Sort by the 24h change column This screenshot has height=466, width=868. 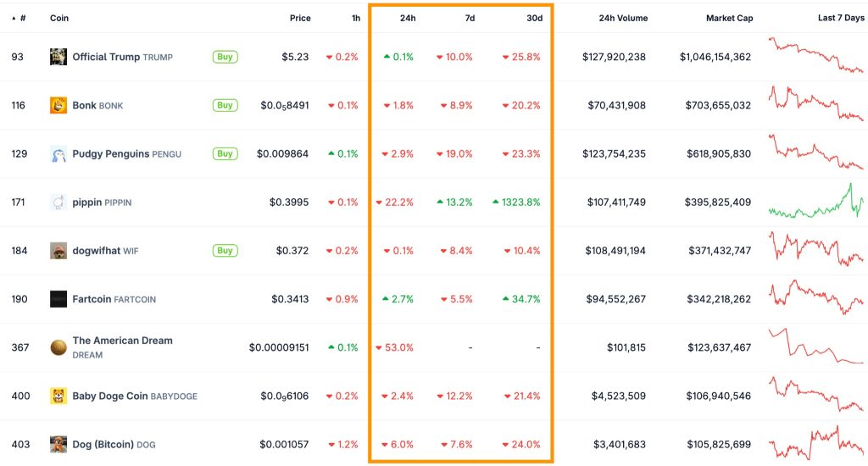[407, 18]
